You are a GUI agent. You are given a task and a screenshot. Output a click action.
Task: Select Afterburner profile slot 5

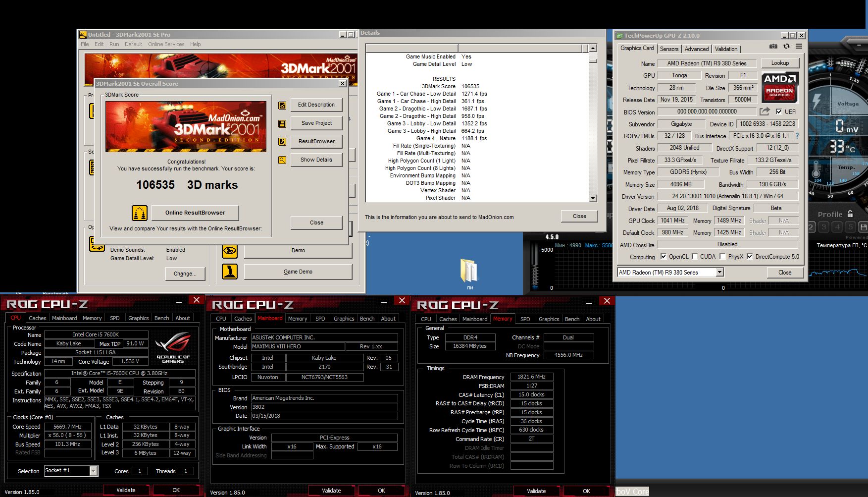(851, 227)
